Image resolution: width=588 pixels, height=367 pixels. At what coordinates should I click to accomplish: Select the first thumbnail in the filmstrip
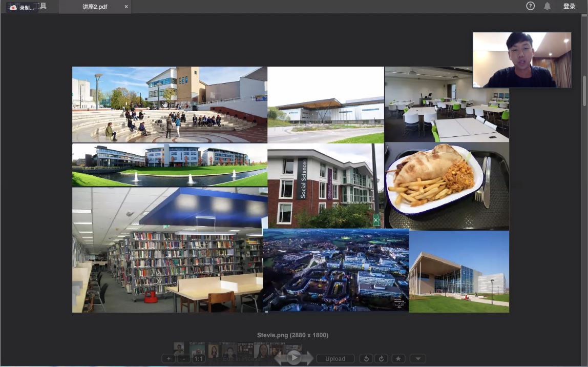pyautogui.click(x=179, y=348)
